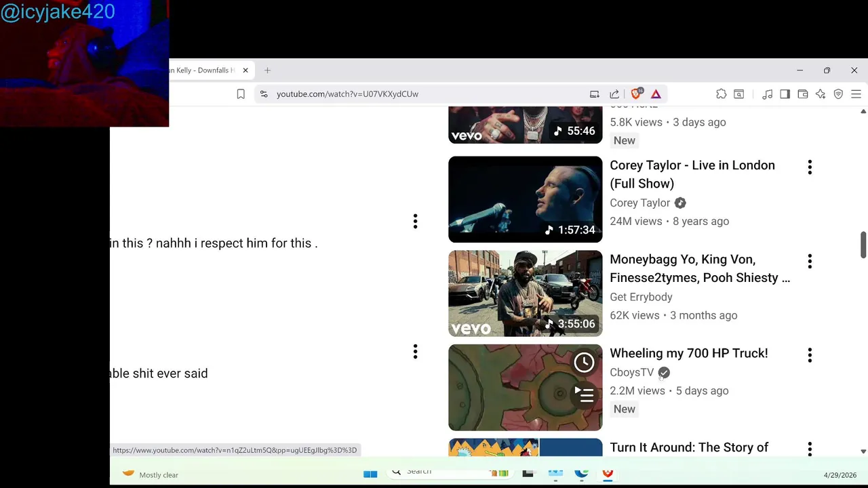This screenshot has width=868, height=488.
Task: Open the Leo AI sparkle icon
Action: 821,94
